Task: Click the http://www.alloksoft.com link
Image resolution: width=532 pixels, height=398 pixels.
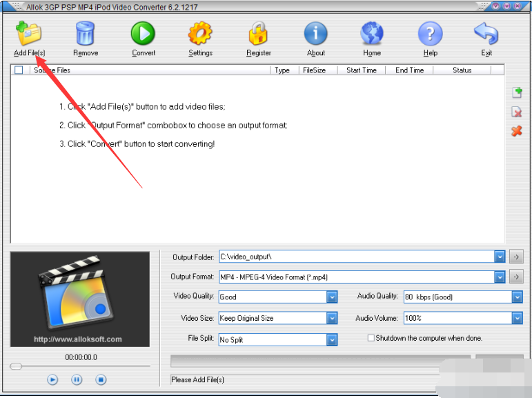Action: tap(78, 339)
